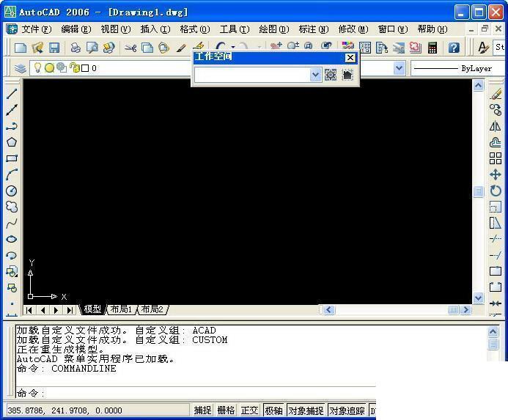The image size is (508, 420).
Task: Expand the undo history dropdown arrow
Action: [233, 46]
